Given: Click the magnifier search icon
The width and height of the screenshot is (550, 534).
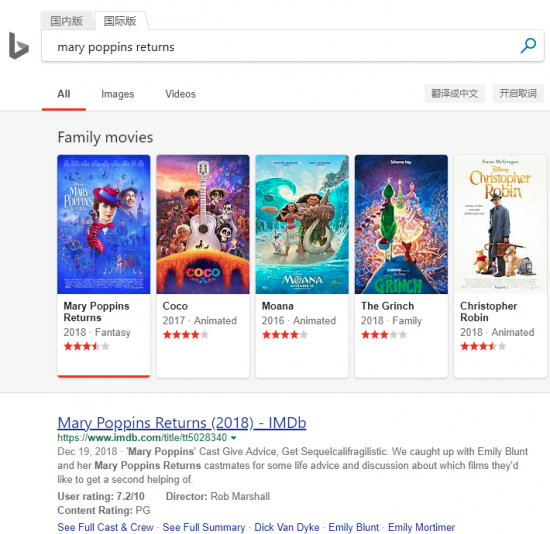Looking at the screenshot, I should [x=528, y=46].
